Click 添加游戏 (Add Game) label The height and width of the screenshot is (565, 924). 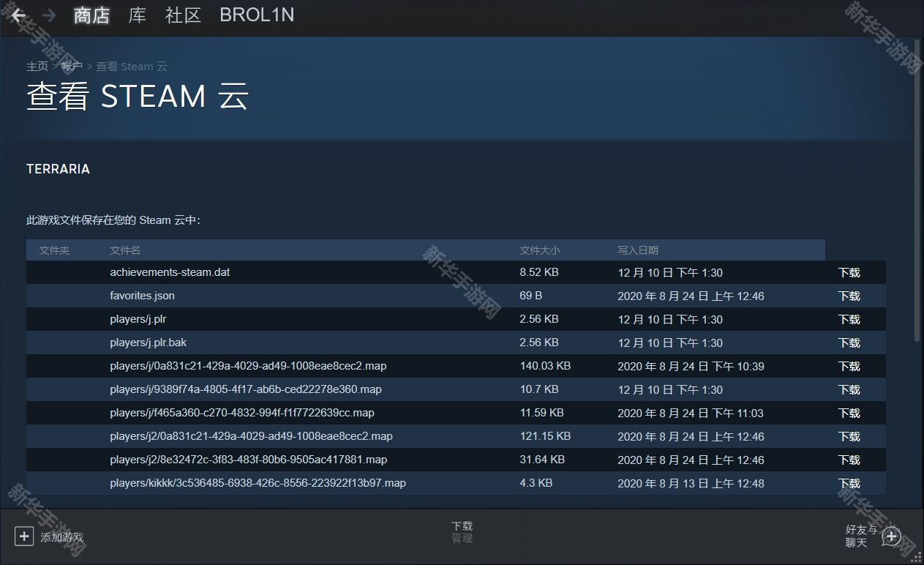click(x=61, y=537)
